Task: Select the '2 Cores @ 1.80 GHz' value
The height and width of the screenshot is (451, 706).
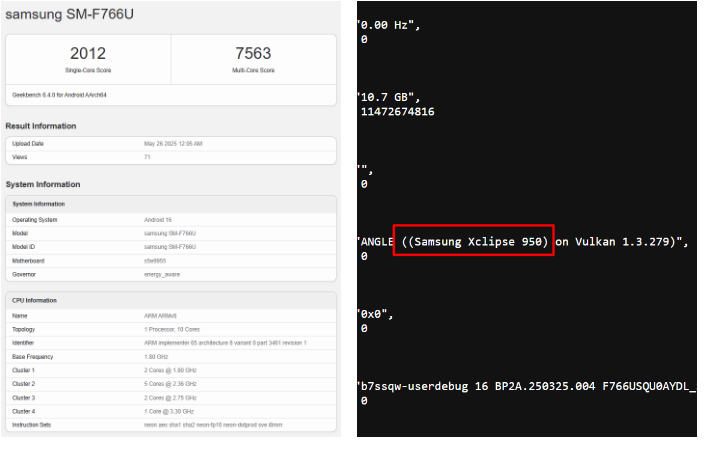Action: [x=170, y=370]
